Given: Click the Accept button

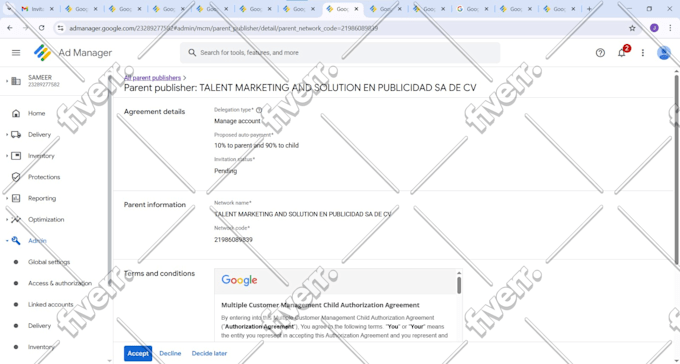Looking at the screenshot, I should tap(138, 353).
